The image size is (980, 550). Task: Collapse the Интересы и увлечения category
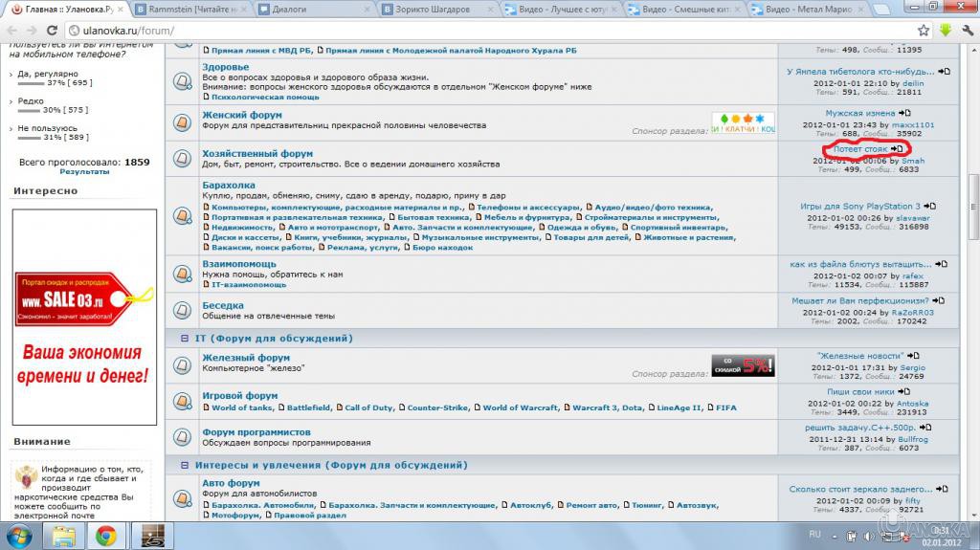pos(185,465)
